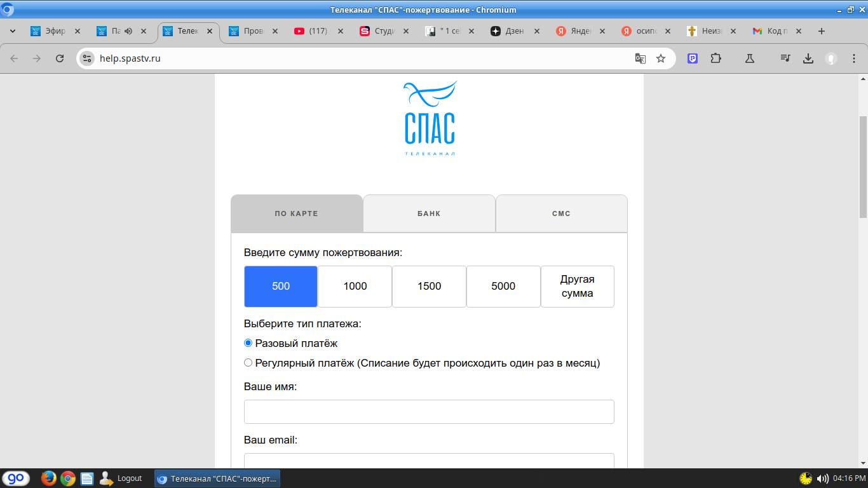This screenshot has height=488, width=868.
Task: Switch to the Студи tab
Action: point(384,31)
